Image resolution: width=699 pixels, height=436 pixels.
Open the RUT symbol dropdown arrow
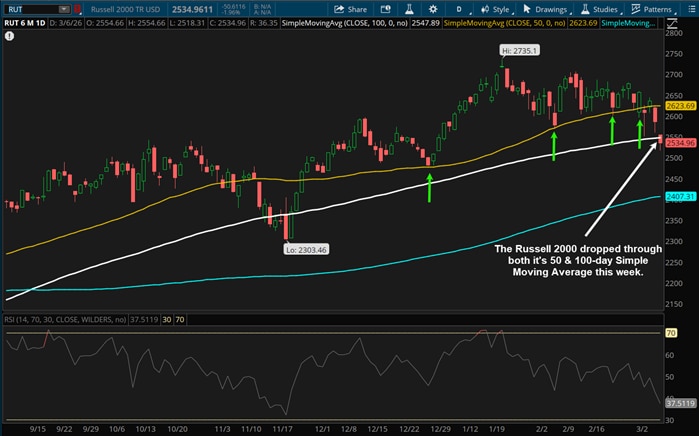coord(64,9)
